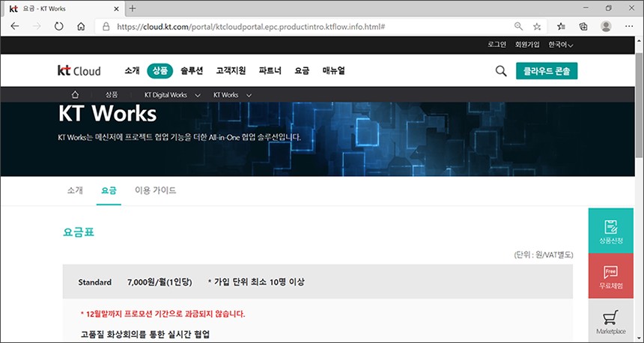This screenshot has height=343, width=644.
Task: Click the browser address bar URL
Action: tap(251, 27)
